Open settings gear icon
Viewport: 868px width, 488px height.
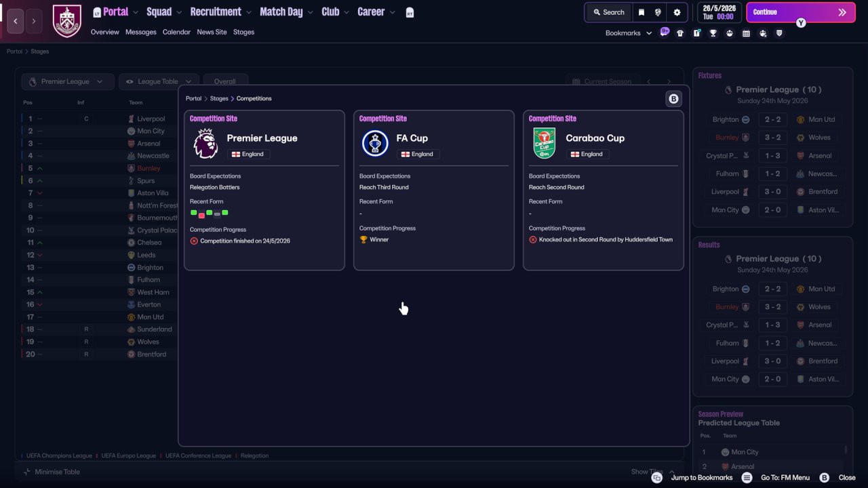[677, 12]
